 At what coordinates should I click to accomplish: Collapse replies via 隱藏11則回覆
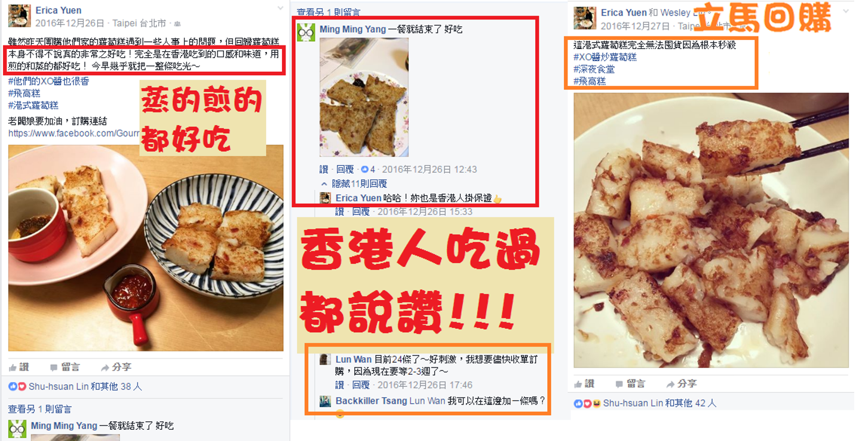click(x=354, y=183)
